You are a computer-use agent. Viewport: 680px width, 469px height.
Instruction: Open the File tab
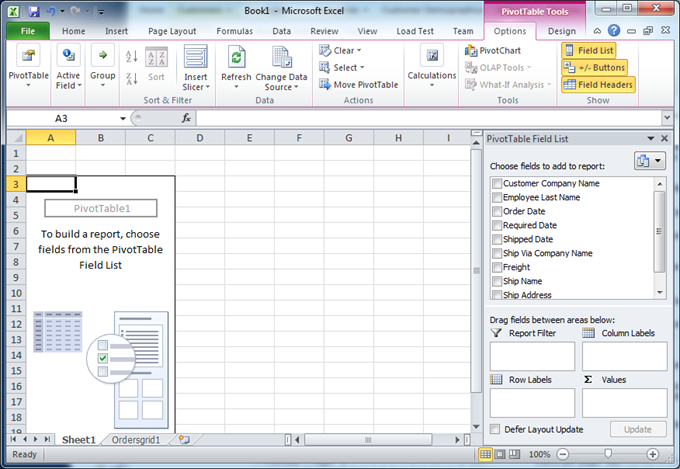pyautogui.click(x=28, y=31)
